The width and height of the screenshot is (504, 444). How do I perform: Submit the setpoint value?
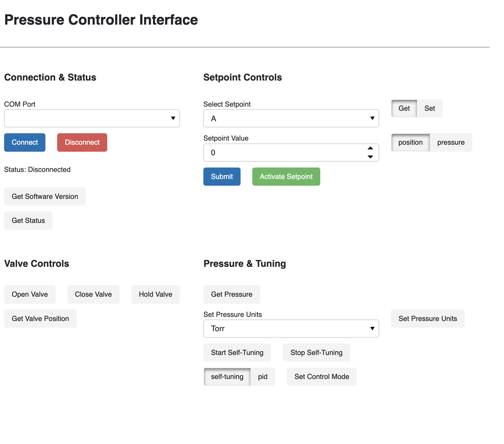point(222,177)
